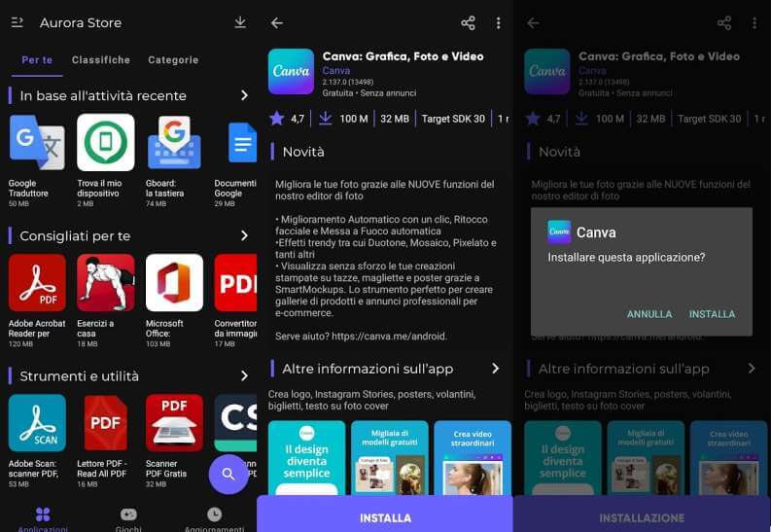Switch to the Classifiche tab
Screen dimensions: 771x532
[101, 60]
